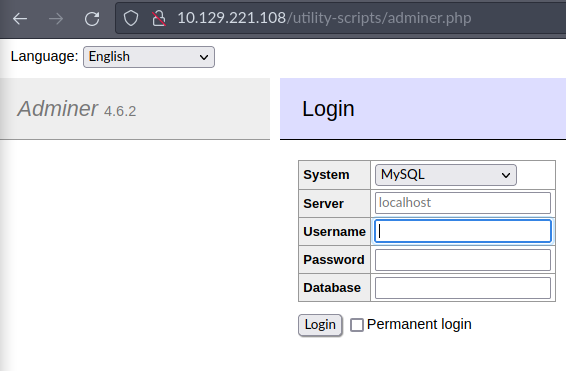Click the System row label
Viewport: 566px width, 371px height.
tap(326, 175)
